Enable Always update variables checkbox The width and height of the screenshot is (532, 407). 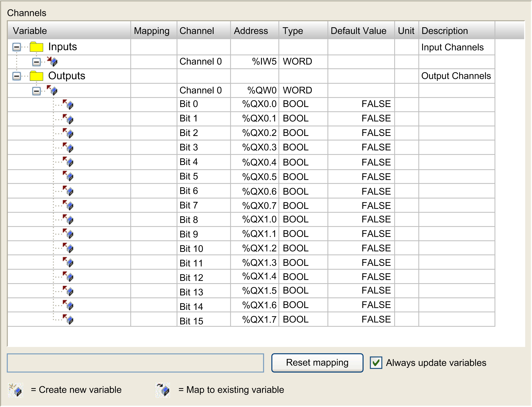[x=376, y=363]
